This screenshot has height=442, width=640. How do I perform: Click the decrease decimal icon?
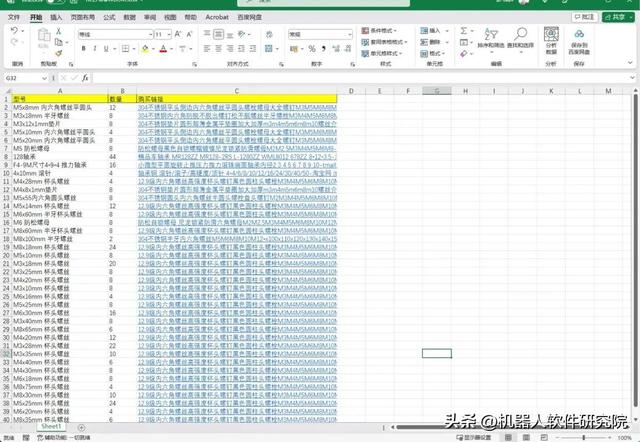point(348,49)
